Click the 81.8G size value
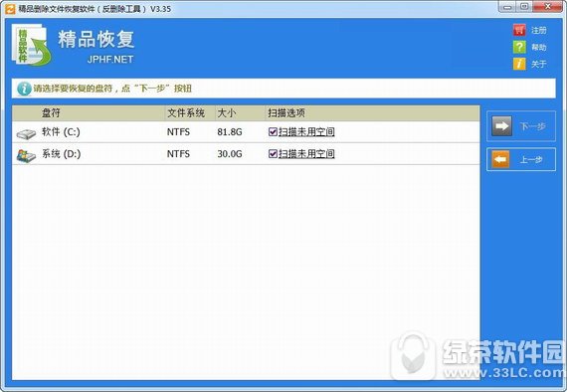This screenshot has height=392, width=567. point(230,132)
